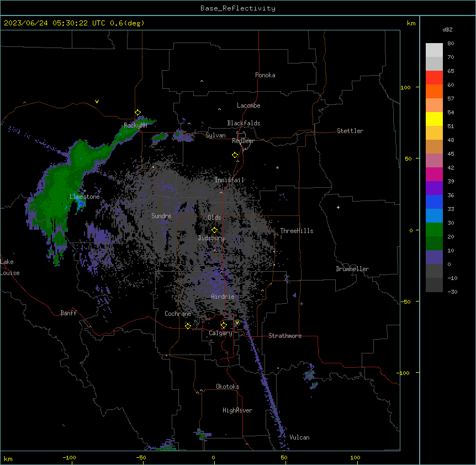
Task: Click the Vulcan town label
Action: point(299,437)
